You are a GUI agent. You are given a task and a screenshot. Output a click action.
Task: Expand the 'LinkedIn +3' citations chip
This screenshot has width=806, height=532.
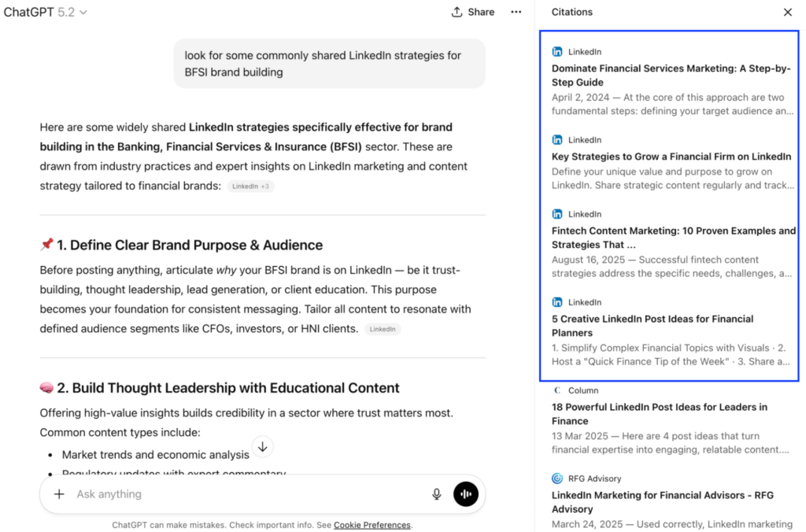[250, 187]
